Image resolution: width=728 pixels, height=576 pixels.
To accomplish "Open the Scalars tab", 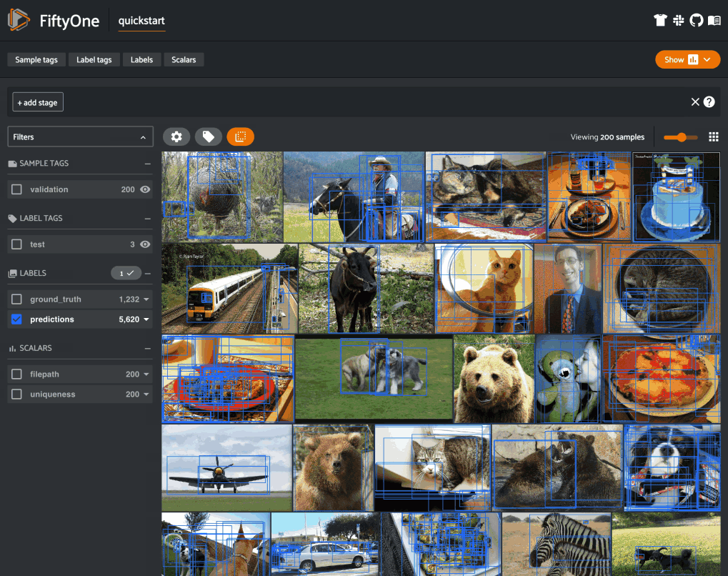I will coord(184,59).
